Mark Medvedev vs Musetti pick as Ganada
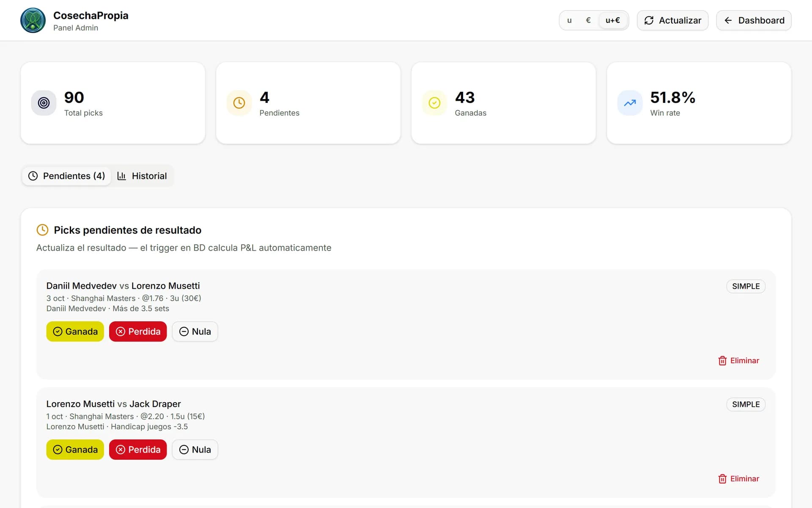Screen dimensions: 812x508 click(x=75, y=331)
